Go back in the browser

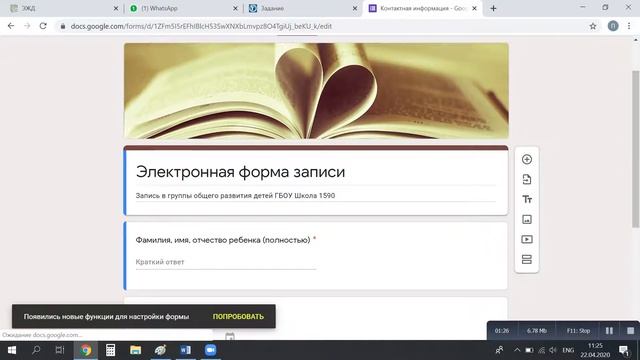coord(11,26)
